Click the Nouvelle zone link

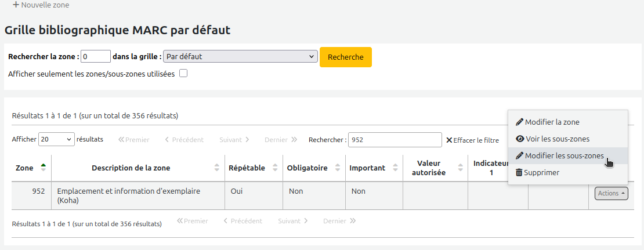tap(41, 5)
